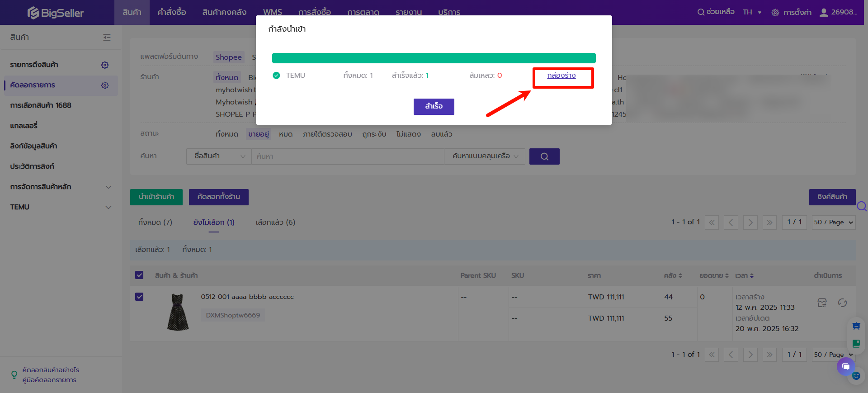
Task: Open แกลเลอรี่ in sidebar
Action: point(24,126)
